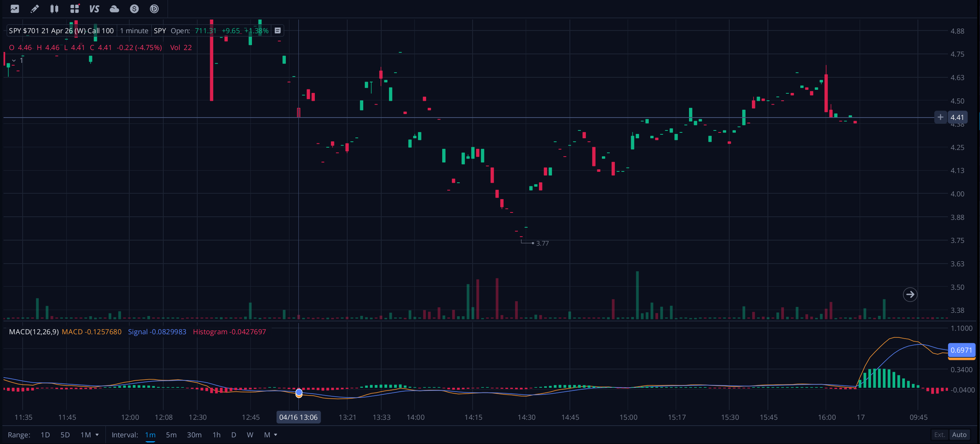Click the SPY underlying symbol label
The height and width of the screenshot is (444, 980).
160,31
